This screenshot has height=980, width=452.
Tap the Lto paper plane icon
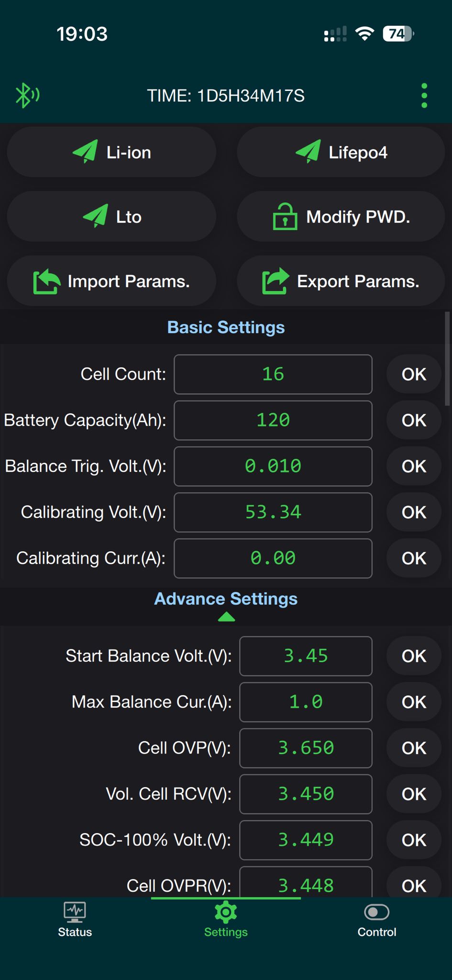[95, 216]
